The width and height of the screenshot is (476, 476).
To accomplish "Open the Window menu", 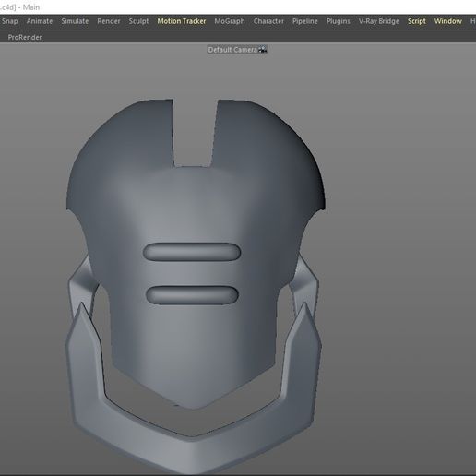I will click(448, 21).
